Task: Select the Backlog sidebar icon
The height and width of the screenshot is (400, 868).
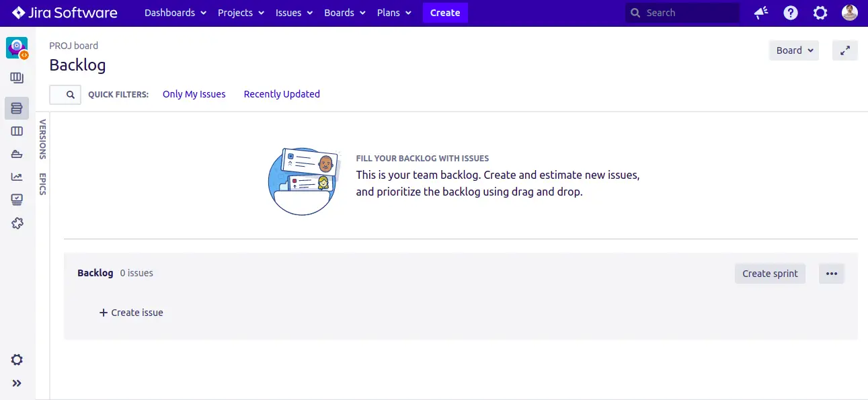Action: [17, 108]
